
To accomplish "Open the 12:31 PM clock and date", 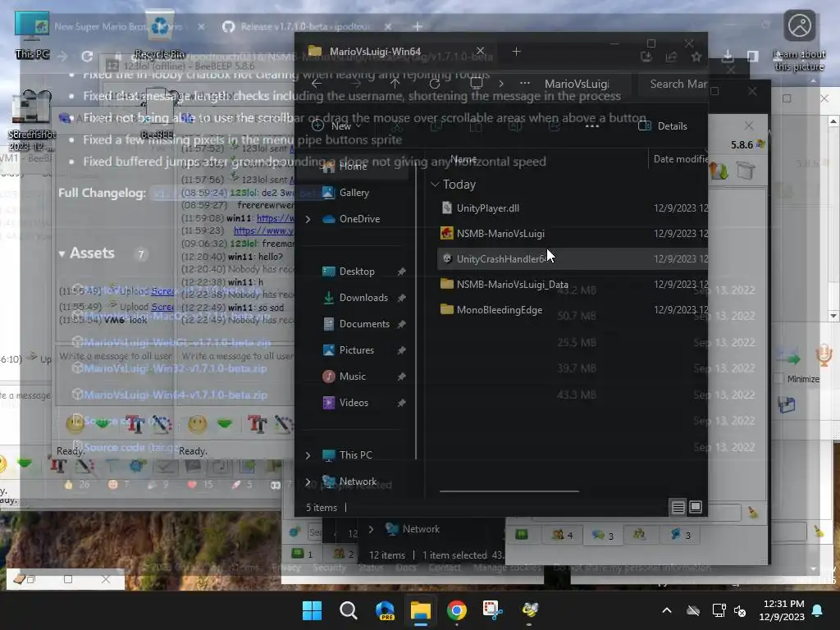I will [782, 610].
